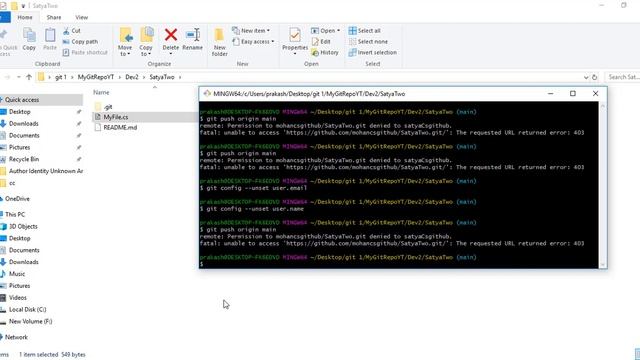The width and height of the screenshot is (640, 360).
Task: Click Copy path in Clipboard group
Action: [x=80, y=42]
